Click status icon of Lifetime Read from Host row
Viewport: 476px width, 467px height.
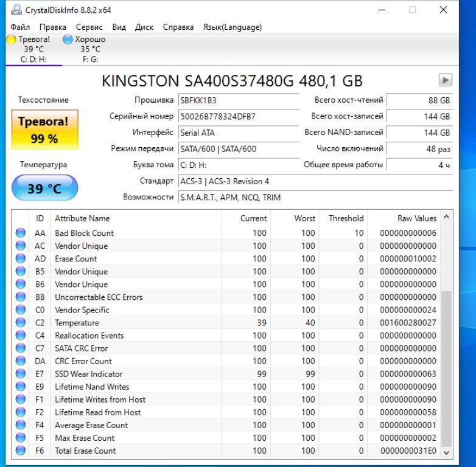[x=20, y=412]
